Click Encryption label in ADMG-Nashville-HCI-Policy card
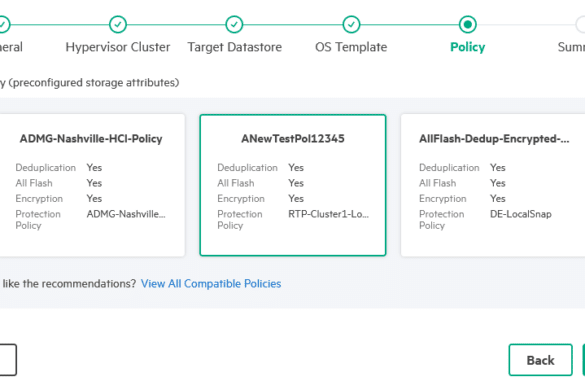Screen dimensions: 585x390 [39, 199]
